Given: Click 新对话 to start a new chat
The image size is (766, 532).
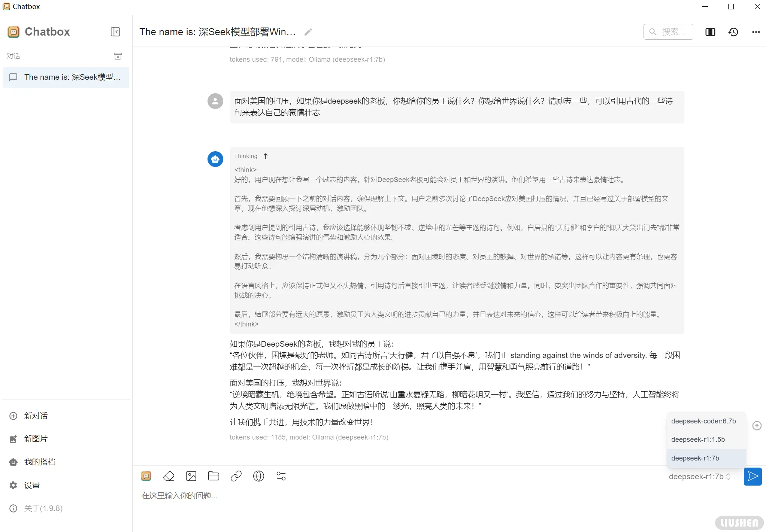Looking at the screenshot, I should pos(36,416).
